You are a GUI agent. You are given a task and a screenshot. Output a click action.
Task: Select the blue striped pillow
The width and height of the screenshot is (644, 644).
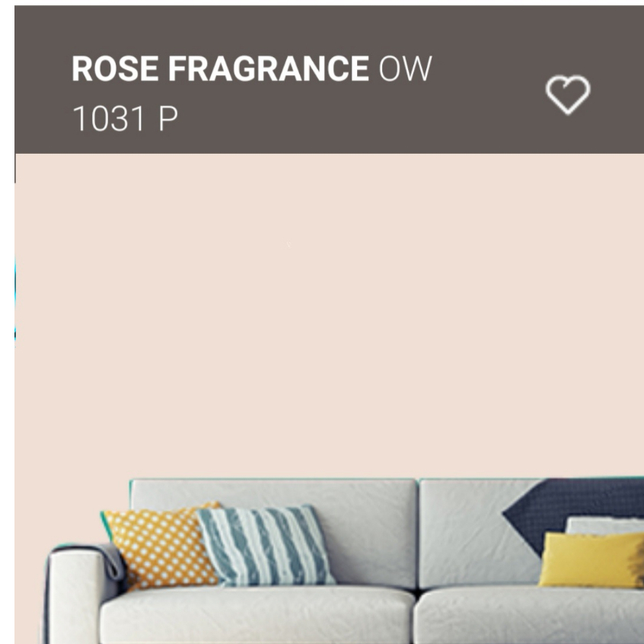point(265,545)
